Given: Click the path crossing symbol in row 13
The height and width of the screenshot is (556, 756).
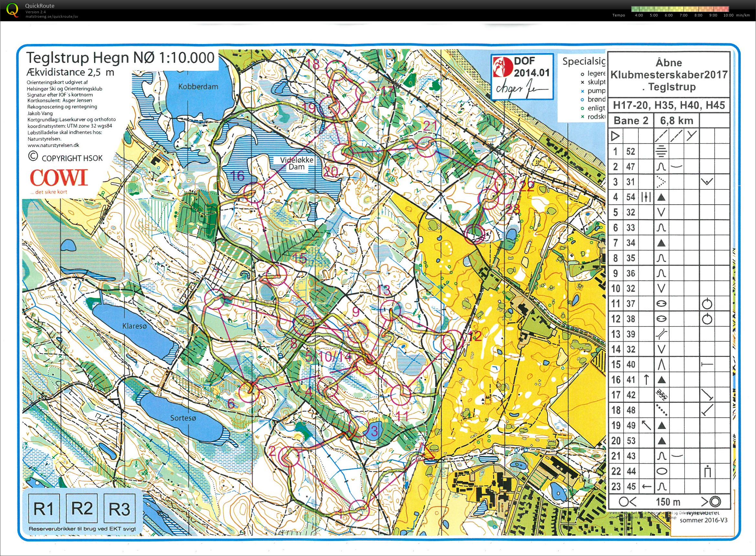Looking at the screenshot, I should pos(661,334).
